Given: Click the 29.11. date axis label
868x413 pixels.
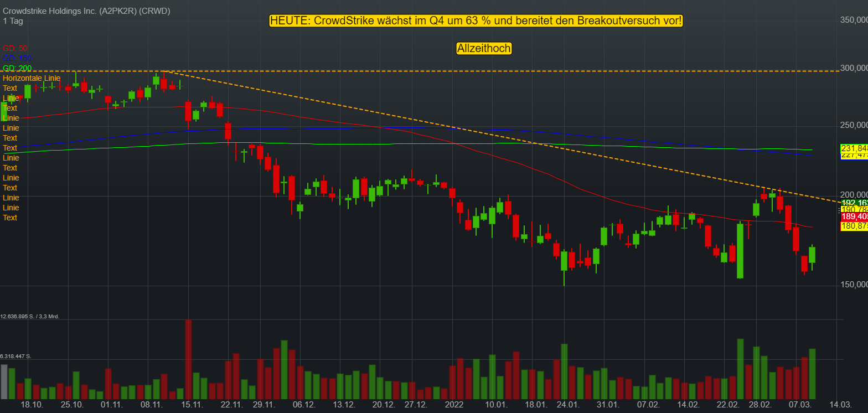Looking at the screenshot, I should click(263, 405).
